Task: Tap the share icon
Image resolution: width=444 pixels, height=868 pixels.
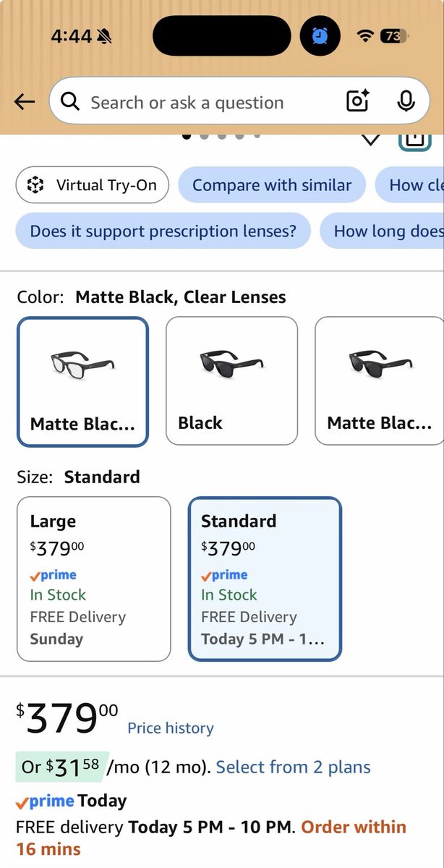Action: 414,139
